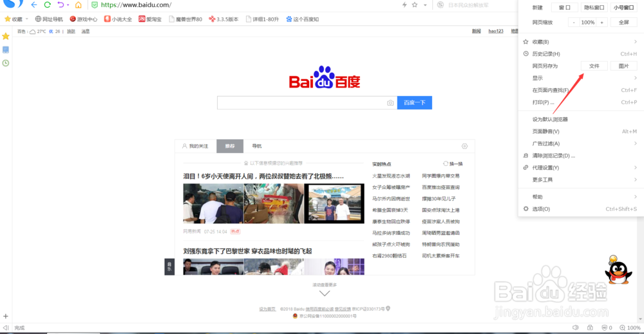Open 爱淘宝 bookmark

tap(150, 19)
